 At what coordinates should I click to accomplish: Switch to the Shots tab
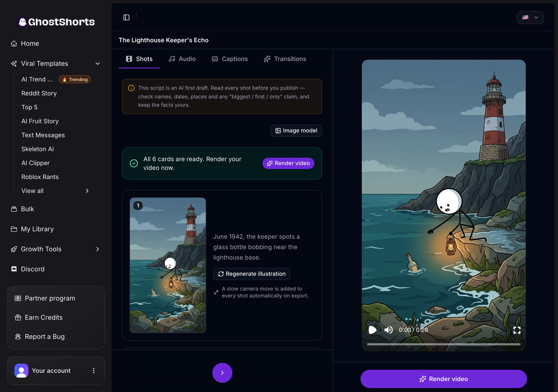pyautogui.click(x=139, y=59)
